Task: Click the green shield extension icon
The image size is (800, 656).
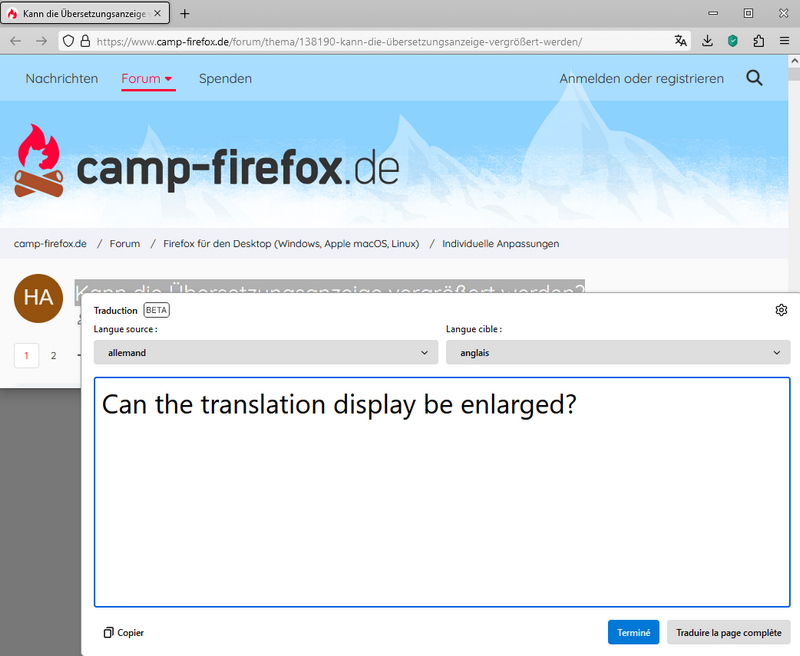Action: 732,41
